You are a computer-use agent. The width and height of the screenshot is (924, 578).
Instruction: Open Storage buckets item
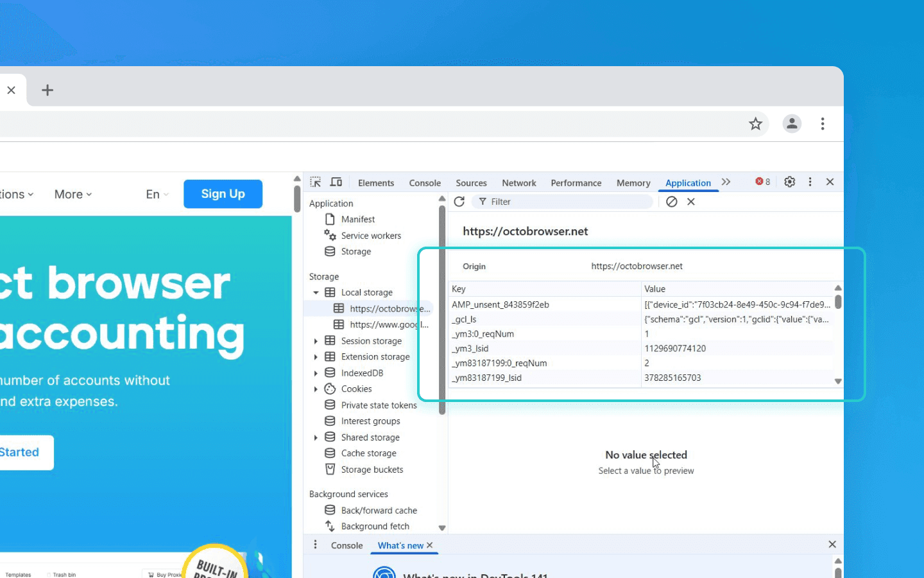pos(372,469)
